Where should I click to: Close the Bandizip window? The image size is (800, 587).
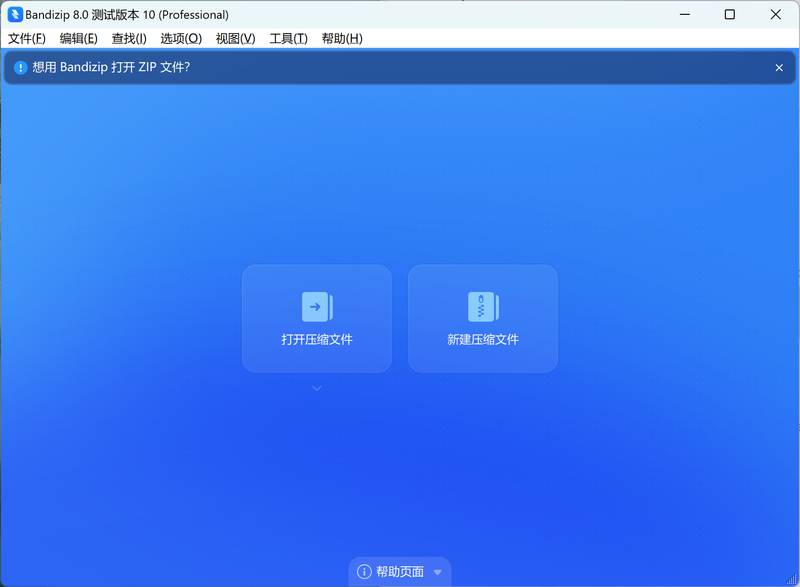coord(776,14)
